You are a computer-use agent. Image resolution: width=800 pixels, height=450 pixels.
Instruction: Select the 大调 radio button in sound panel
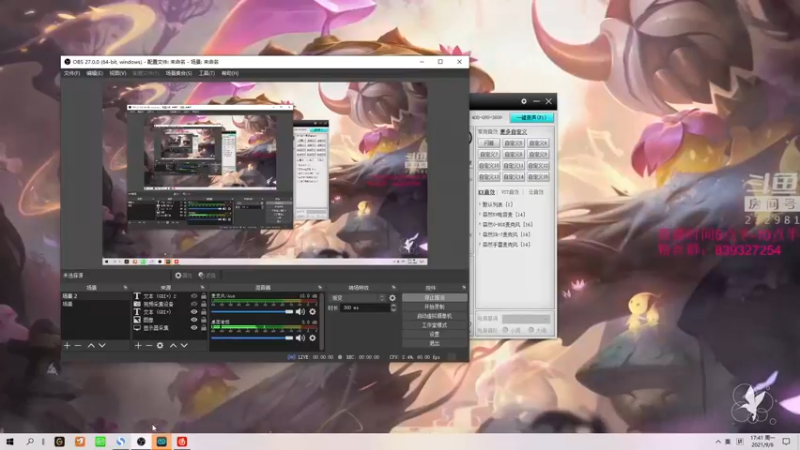pos(531,330)
